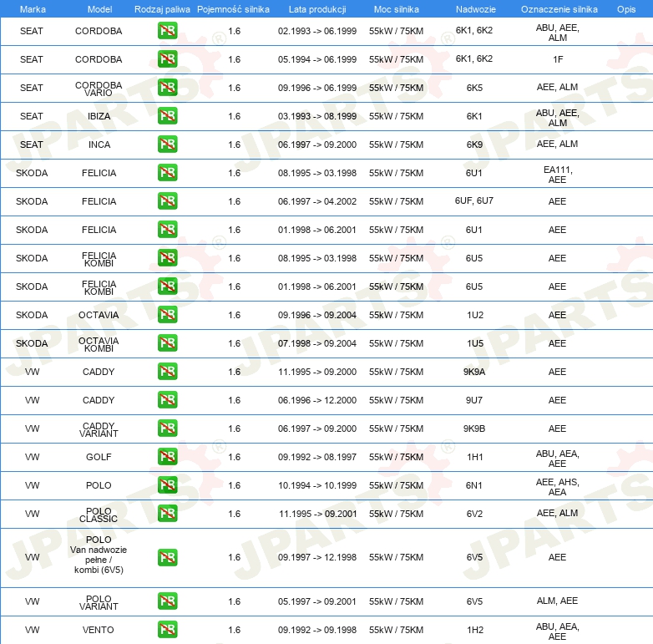Click the fuel icon for SEAT INCA
653x644 pixels.
tap(167, 145)
